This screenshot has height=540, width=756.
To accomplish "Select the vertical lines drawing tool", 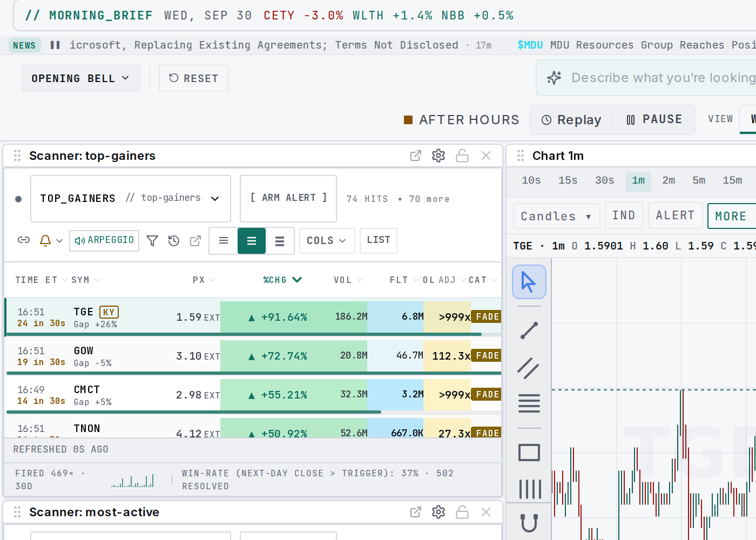I will (530, 489).
